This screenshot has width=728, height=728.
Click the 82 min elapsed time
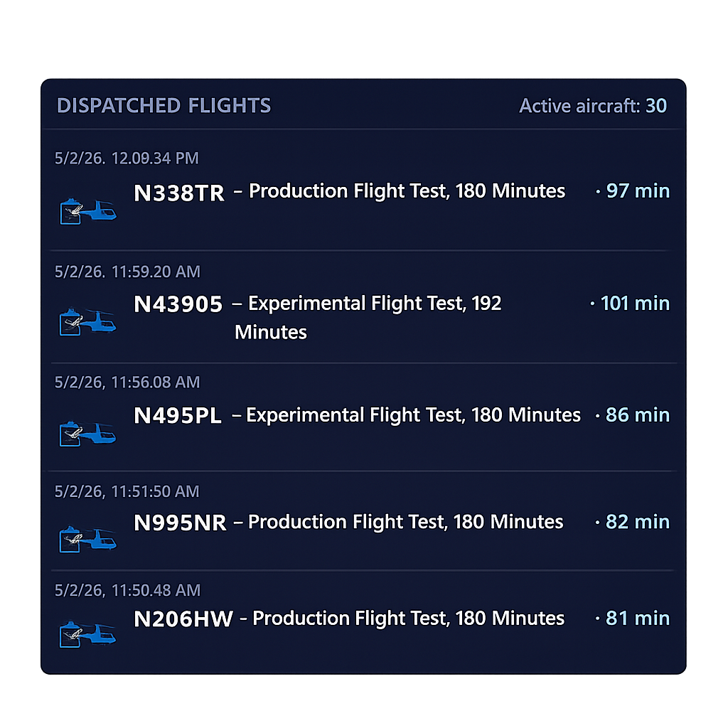click(638, 522)
